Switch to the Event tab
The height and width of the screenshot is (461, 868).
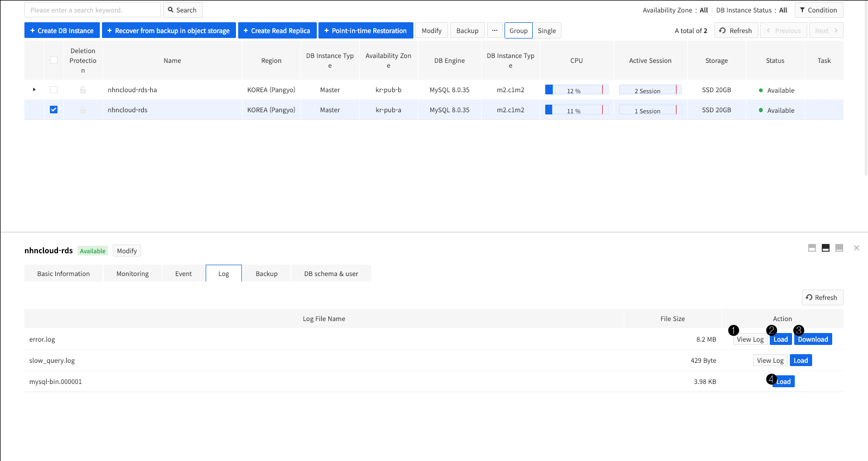(x=183, y=273)
